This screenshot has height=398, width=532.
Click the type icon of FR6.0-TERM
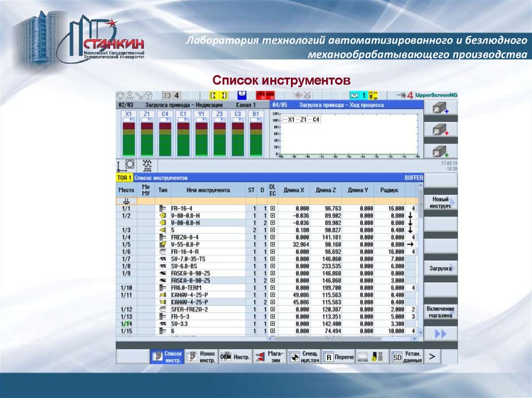click(163, 288)
